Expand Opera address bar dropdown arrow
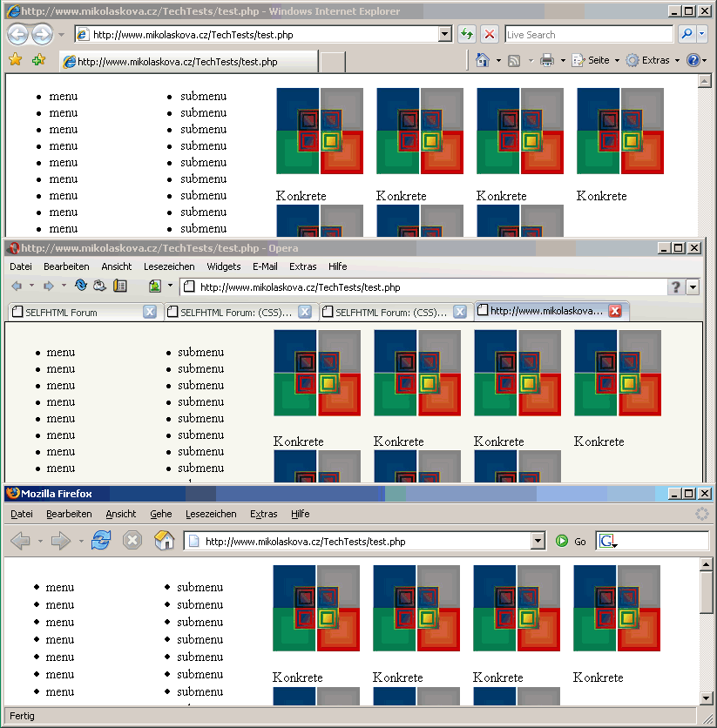Viewport: 717px width, 728px height. [693, 287]
